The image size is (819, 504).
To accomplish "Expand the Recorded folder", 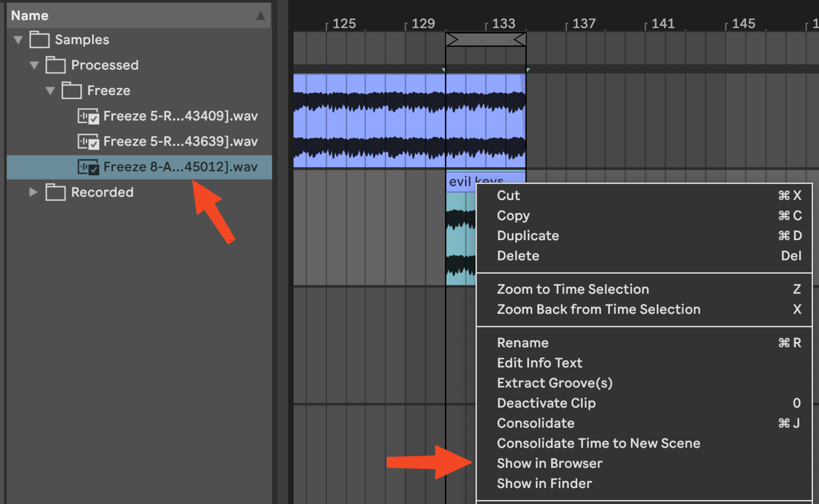I will [33, 192].
